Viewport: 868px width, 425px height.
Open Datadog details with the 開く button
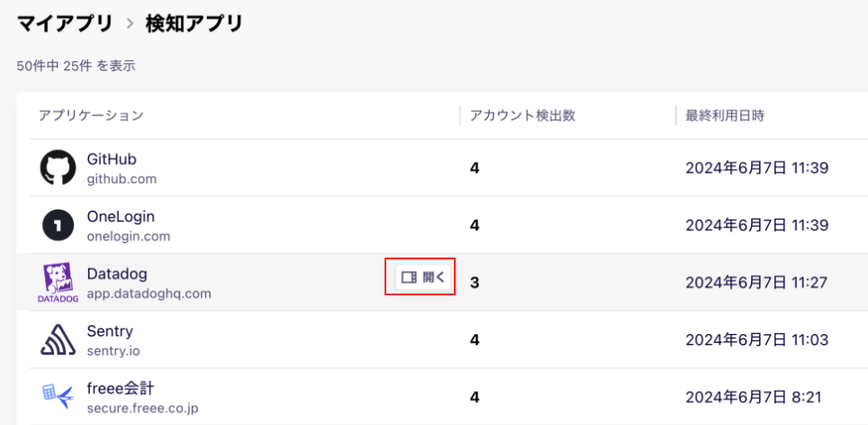click(423, 278)
